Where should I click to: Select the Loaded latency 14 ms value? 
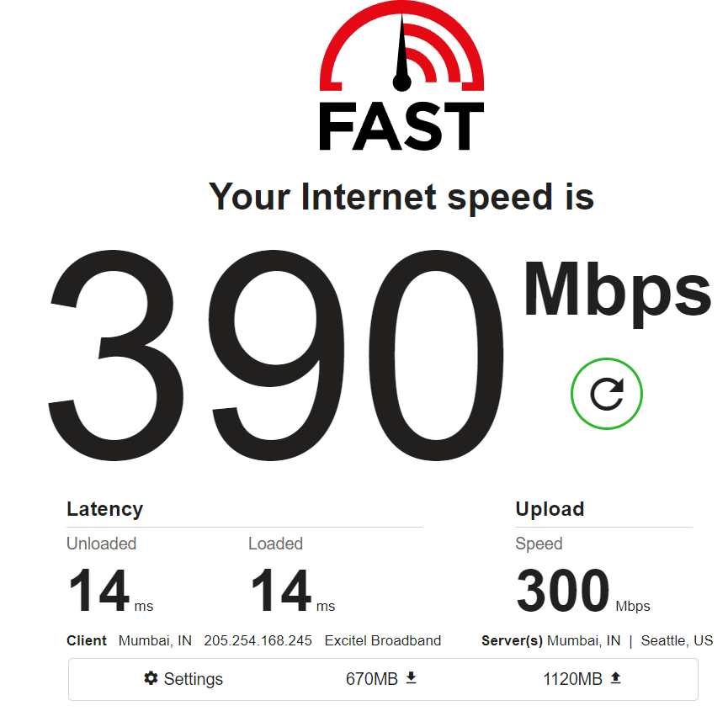(293, 591)
